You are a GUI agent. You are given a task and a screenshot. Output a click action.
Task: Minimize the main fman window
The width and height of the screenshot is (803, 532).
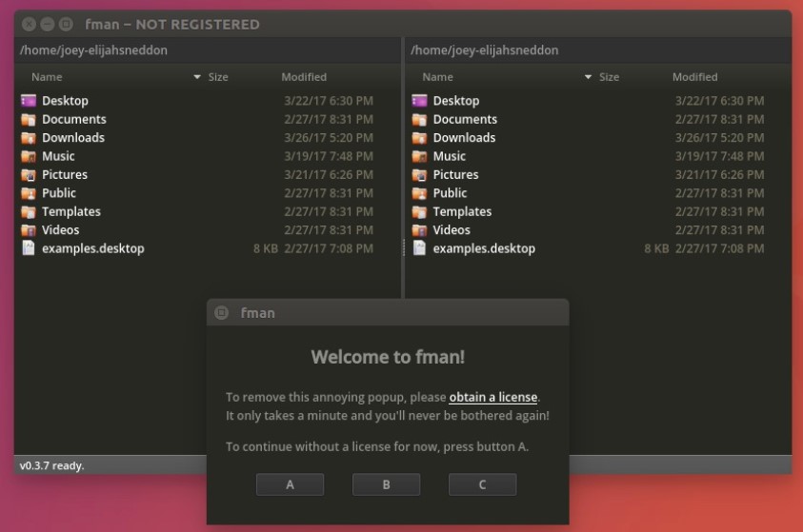coord(48,24)
